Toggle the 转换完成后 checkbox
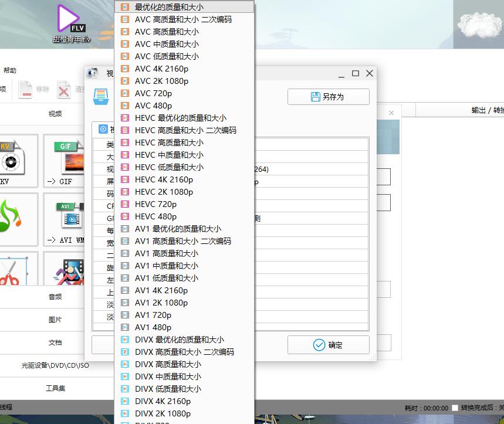Screen dimensions: 504x424 pos(455,408)
